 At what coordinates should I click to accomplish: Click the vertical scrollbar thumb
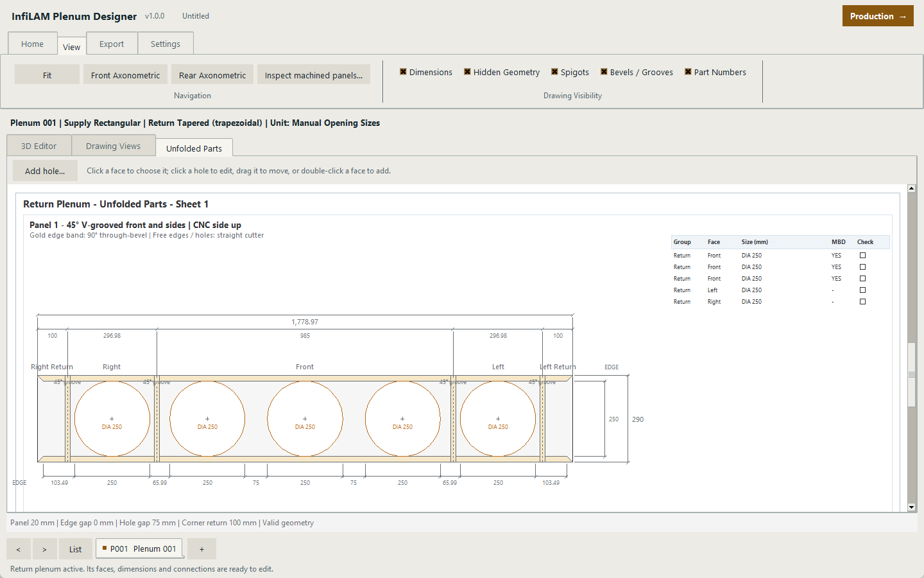pyautogui.click(x=911, y=375)
